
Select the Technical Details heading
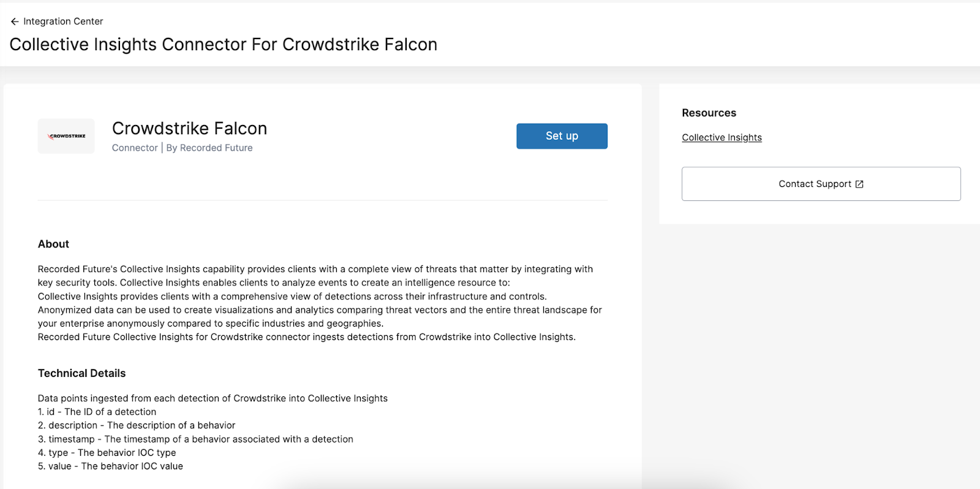tap(81, 373)
